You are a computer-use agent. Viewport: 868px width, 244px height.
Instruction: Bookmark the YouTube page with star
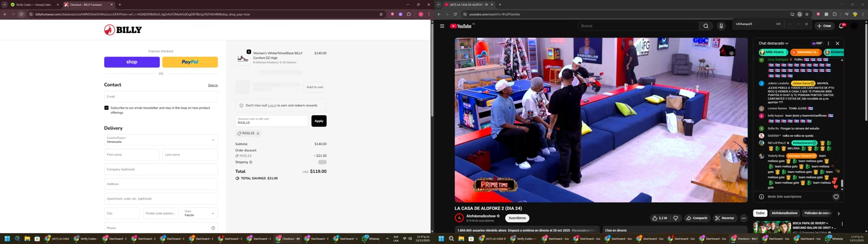[x=807, y=14]
